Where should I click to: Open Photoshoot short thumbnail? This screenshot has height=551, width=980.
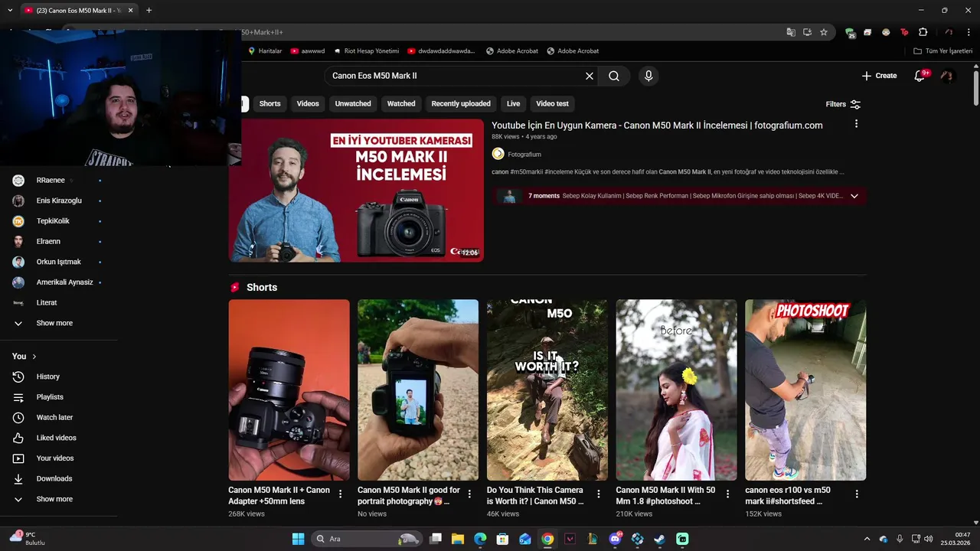805,390
